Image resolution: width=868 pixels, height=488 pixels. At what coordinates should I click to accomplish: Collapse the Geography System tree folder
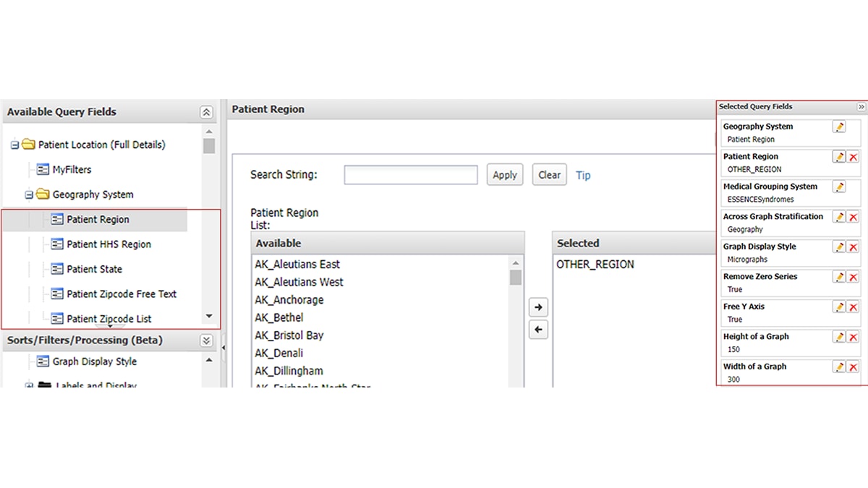coord(29,194)
